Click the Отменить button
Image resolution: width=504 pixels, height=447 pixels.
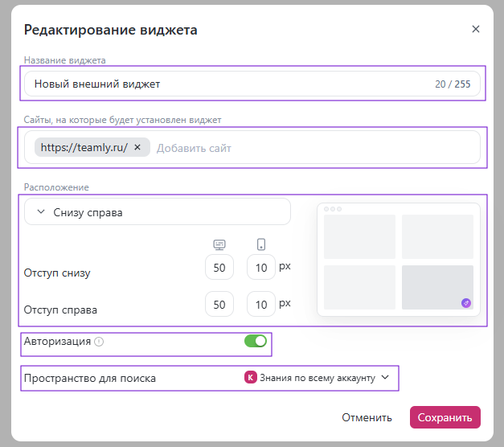367,417
